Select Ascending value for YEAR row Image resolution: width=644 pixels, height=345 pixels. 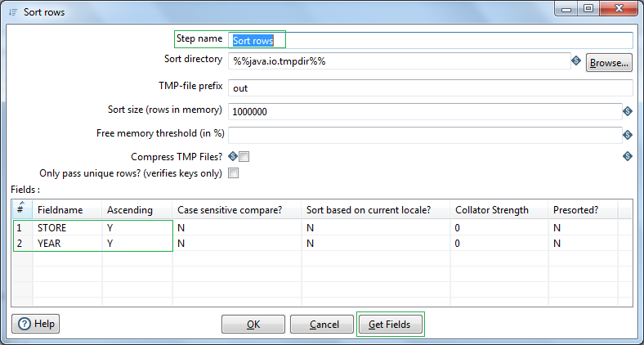coord(137,243)
